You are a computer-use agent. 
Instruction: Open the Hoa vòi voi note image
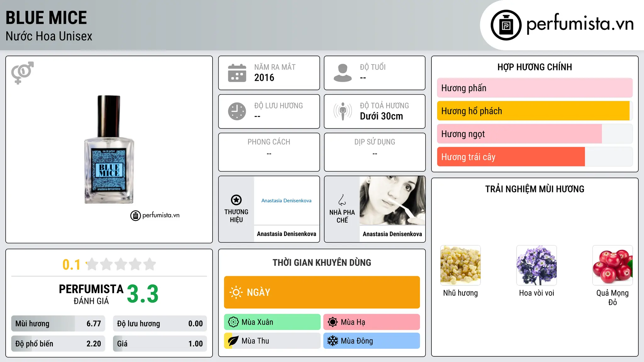(x=536, y=265)
